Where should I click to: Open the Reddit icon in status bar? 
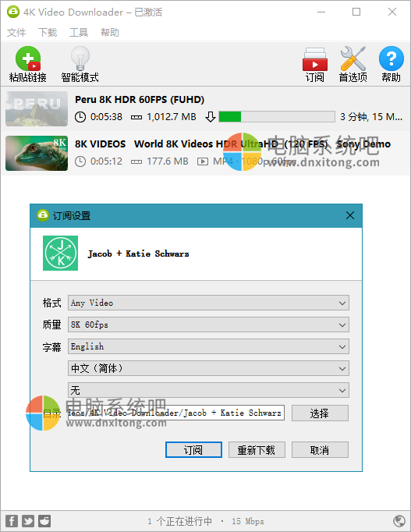[x=44, y=521]
